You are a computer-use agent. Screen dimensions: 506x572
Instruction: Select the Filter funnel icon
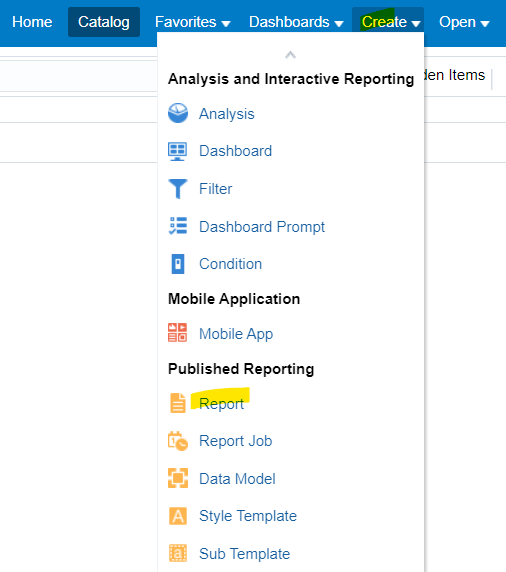point(178,189)
